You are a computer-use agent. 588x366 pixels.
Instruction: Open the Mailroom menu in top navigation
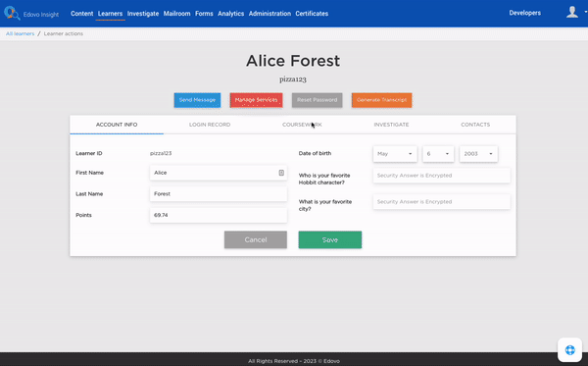176,14
